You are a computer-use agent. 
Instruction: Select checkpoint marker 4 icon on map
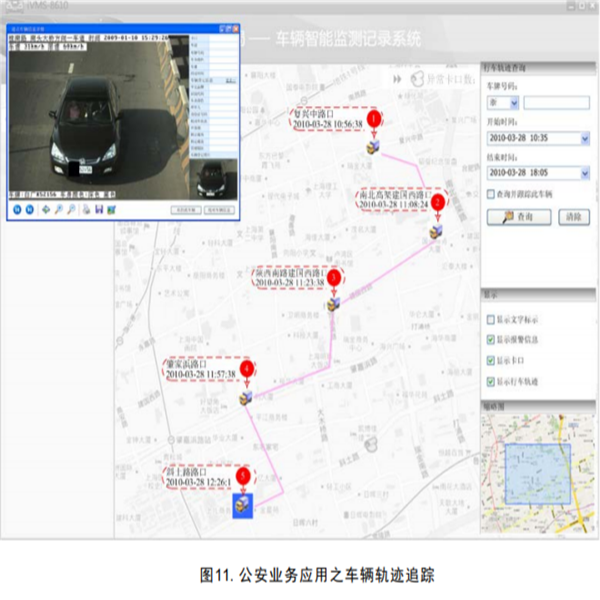[x=246, y=397]
